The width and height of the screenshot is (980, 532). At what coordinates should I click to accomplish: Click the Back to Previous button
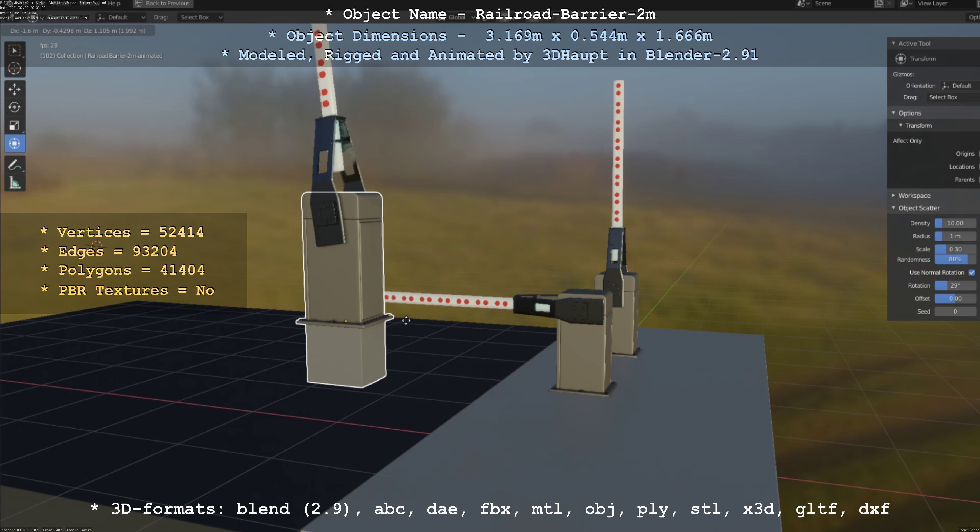(163, 4)
